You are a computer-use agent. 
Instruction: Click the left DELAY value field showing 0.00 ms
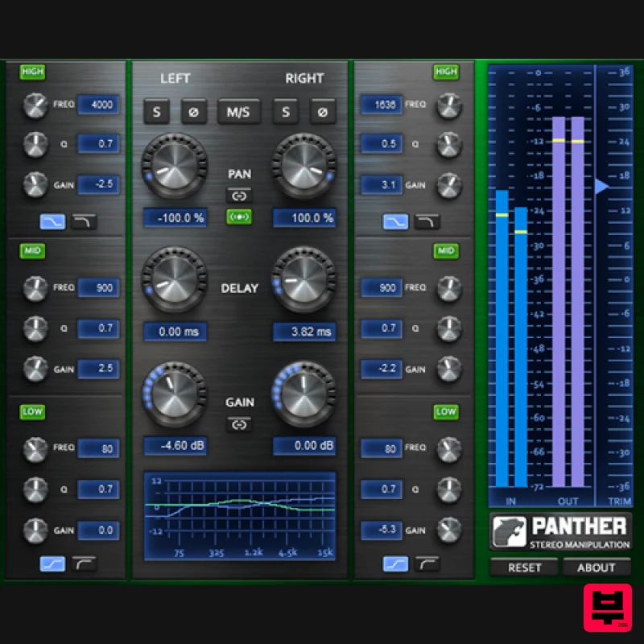coord(175,331)
